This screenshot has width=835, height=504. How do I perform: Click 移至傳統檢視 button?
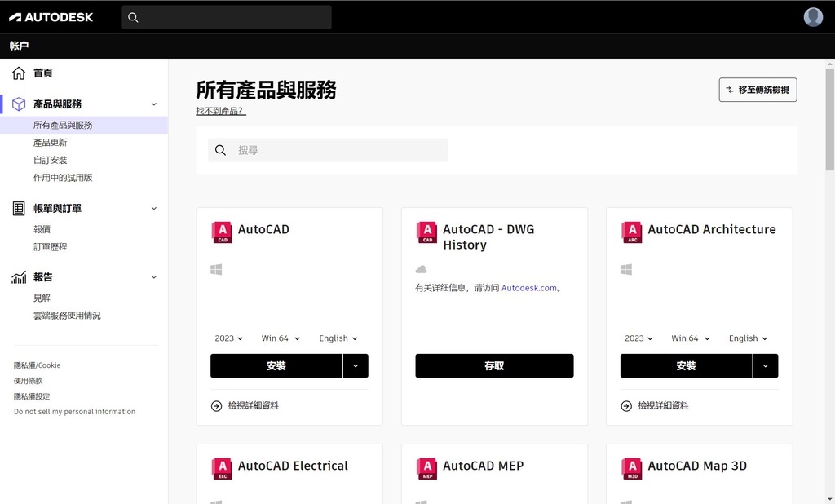[x=758, y=90]
